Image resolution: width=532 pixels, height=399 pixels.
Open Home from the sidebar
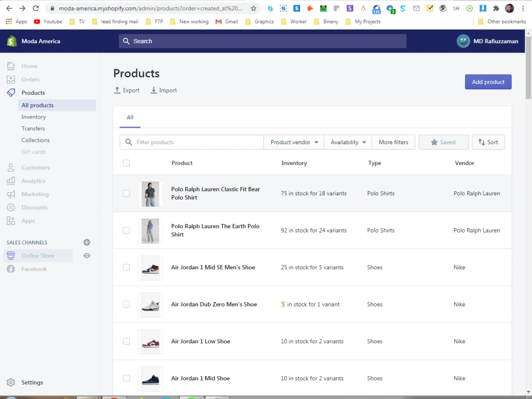tap(29, 66)
